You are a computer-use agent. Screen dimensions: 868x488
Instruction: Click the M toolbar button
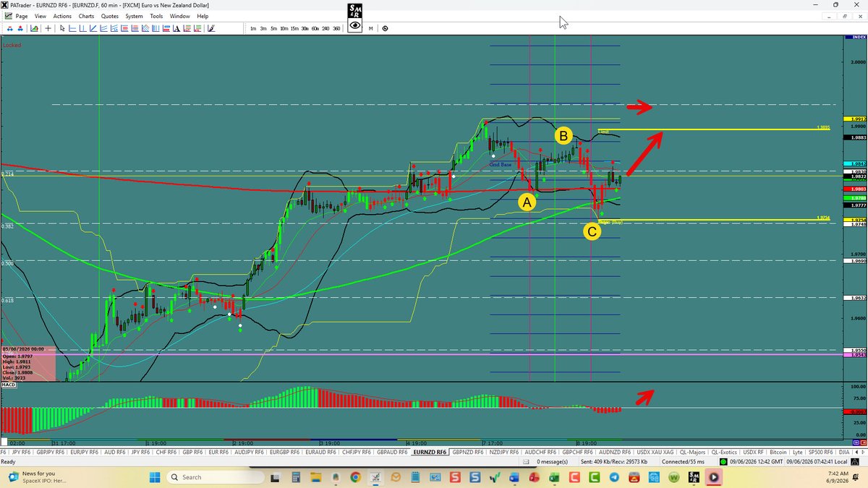[x=370, y=28]
